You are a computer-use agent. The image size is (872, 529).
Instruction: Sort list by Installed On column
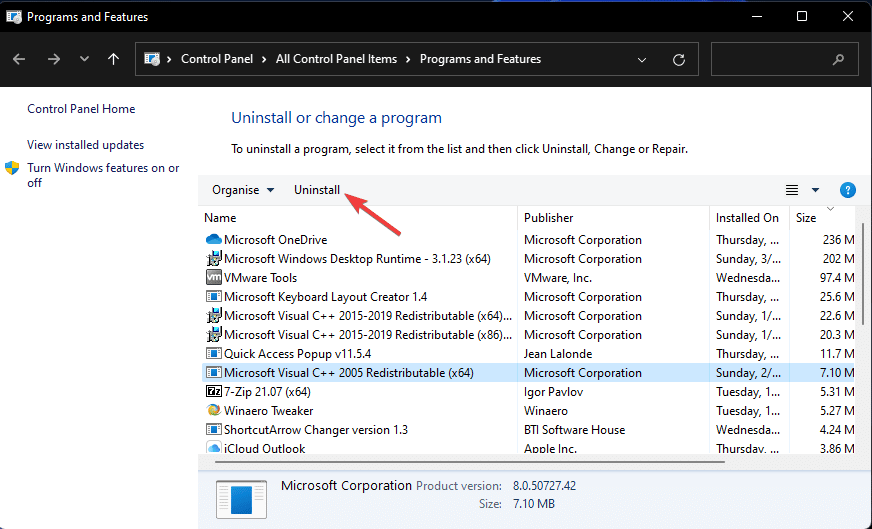point(749,218)
